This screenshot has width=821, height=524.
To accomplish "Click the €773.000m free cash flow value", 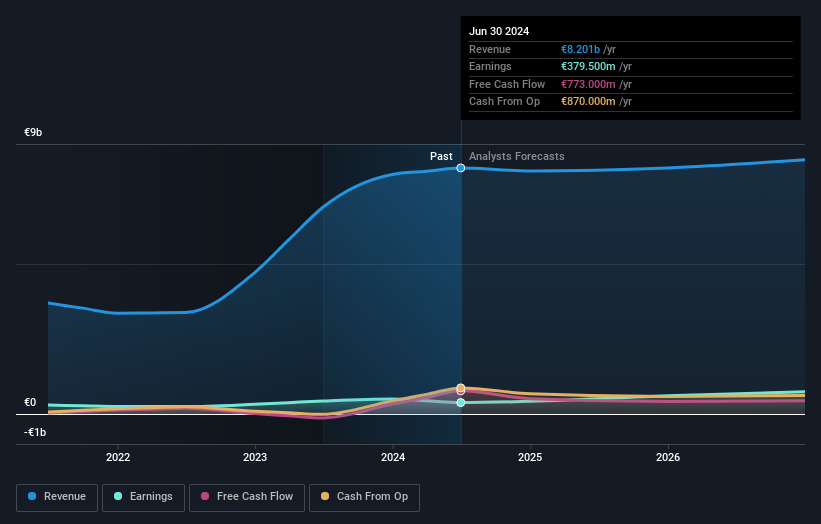I will click(x=588, y=84).
